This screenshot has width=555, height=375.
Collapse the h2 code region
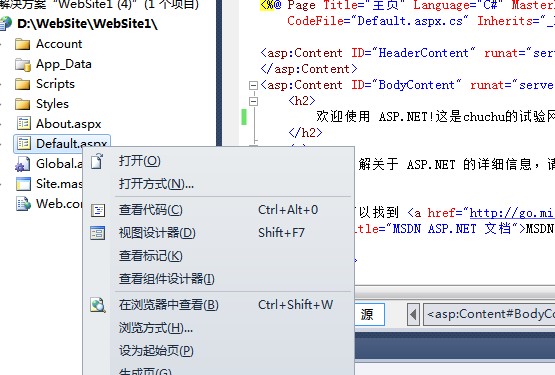(x=253, y=102)
